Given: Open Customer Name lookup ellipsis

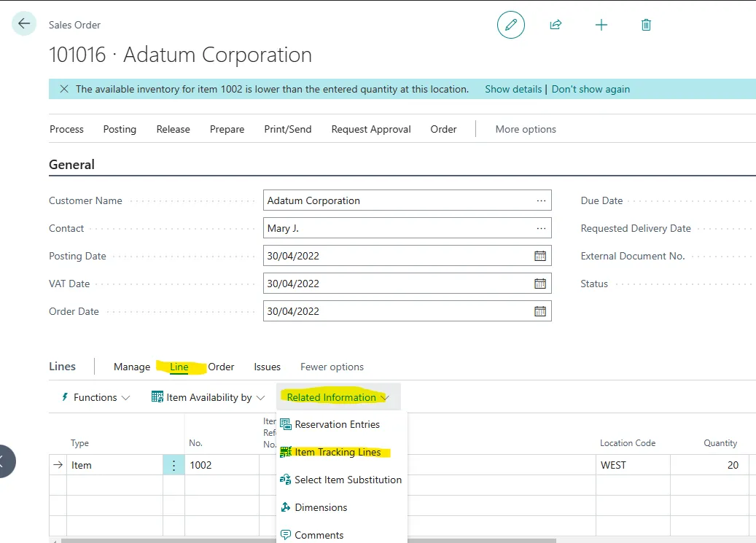Looking at the screenshot, I should tap(541, 200).
